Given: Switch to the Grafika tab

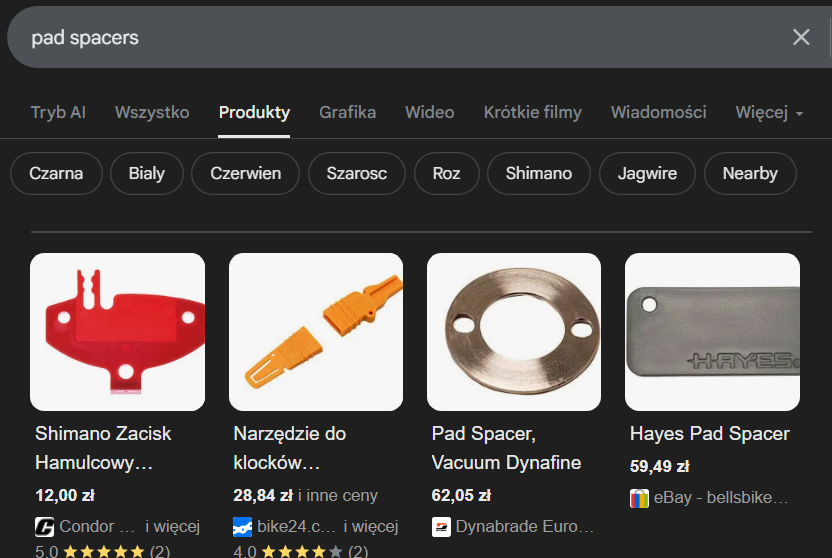Looking at the screenshot, I should pyautogui.click(x=348, y=112).
